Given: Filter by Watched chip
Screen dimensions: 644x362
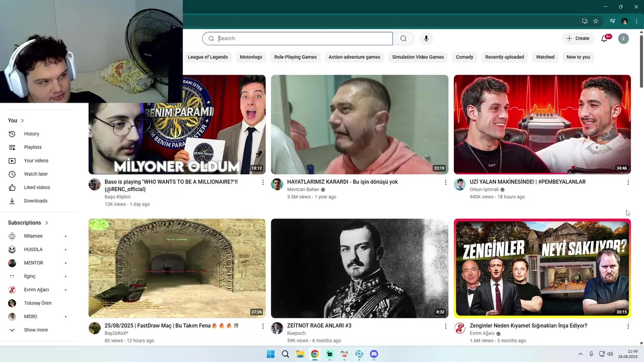Looking at the screenshot, I should 545,57.
